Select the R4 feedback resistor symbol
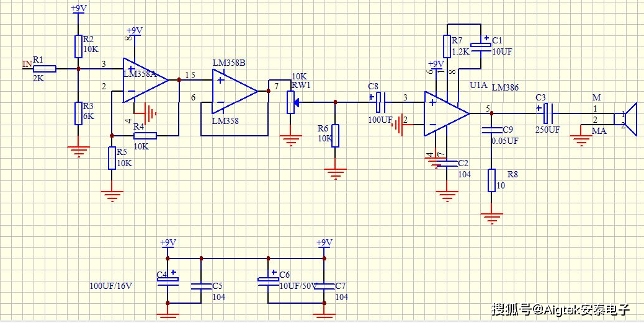 pos(145,135)
